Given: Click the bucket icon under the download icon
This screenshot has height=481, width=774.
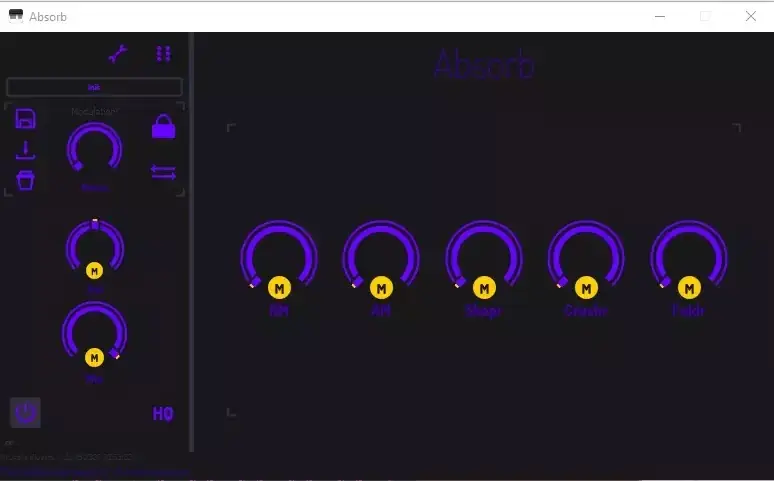Looking at the screenshot, I should click(26, 180).
